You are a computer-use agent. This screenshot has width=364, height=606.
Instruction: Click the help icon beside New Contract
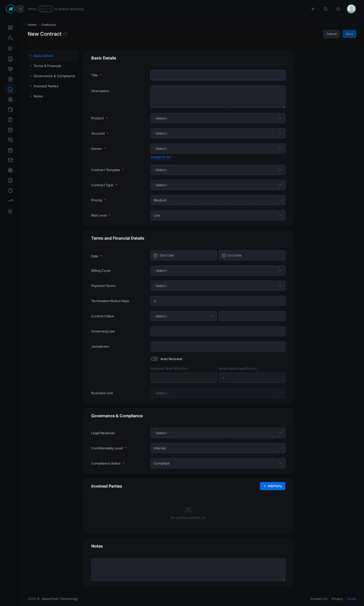[x=65, y=34]
